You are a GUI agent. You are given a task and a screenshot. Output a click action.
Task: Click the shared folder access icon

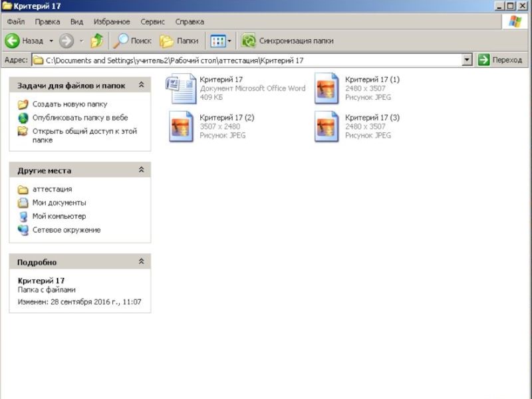tap(23, 131)
